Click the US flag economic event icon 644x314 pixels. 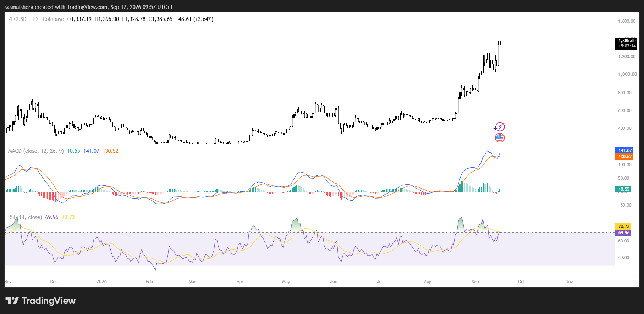pos(500,138)
